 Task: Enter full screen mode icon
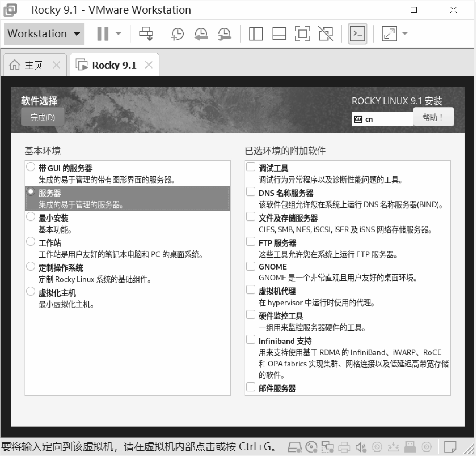[302, 33]
